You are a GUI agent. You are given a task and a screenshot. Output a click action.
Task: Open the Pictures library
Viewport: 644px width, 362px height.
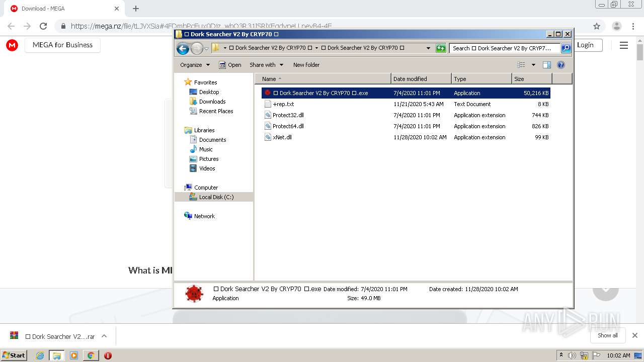[x=209, y=159]
